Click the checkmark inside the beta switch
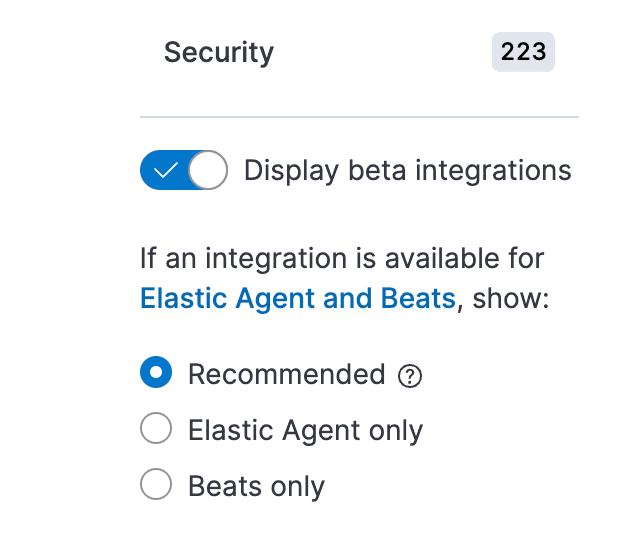638x542 pixels. [x=166, y=171]
